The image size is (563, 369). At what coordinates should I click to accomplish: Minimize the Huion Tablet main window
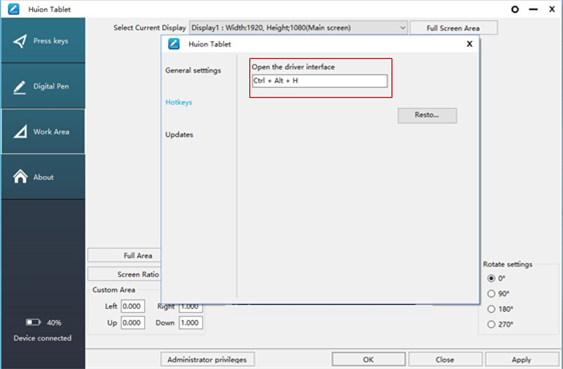point(533,9)
